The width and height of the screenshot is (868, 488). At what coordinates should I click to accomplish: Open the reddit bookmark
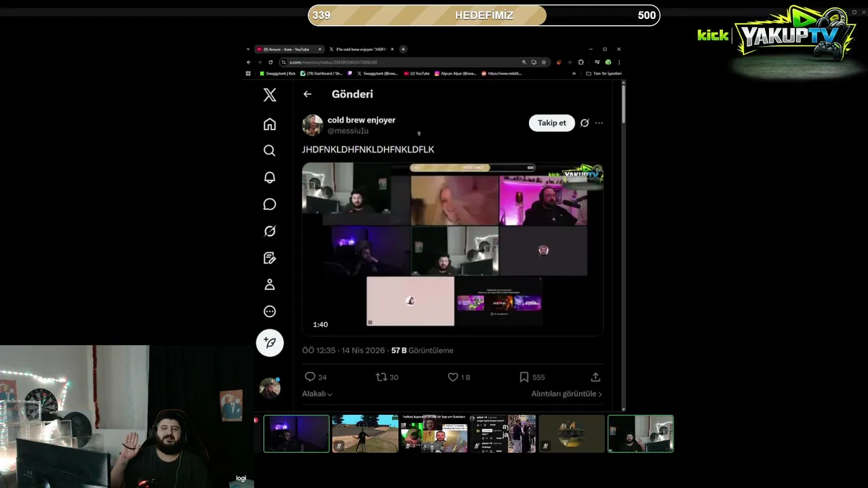coord(502,73)
